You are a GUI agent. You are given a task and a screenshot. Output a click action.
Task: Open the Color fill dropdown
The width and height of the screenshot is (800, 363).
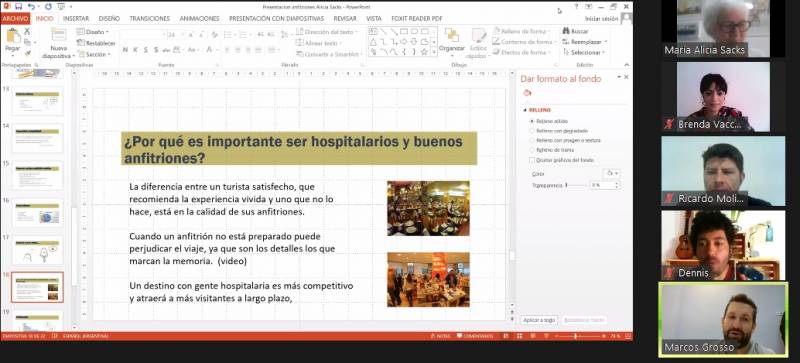coord(612,174)
